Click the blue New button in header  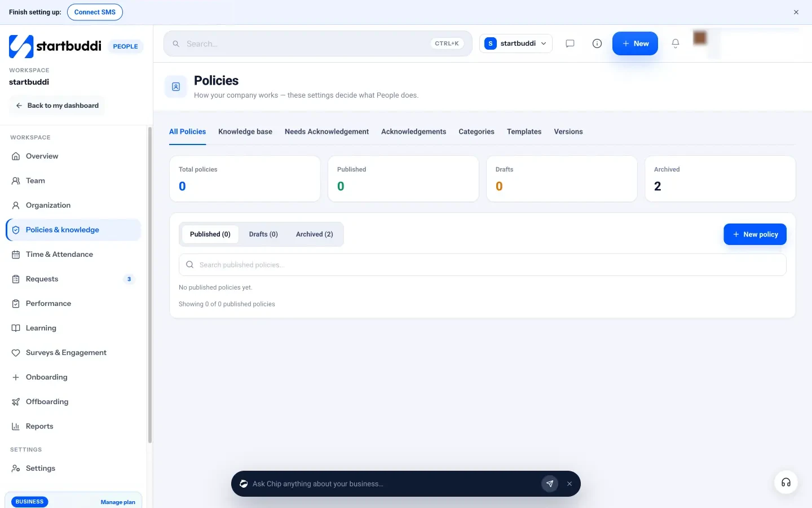pyautogui.click(x=635, y=43)
